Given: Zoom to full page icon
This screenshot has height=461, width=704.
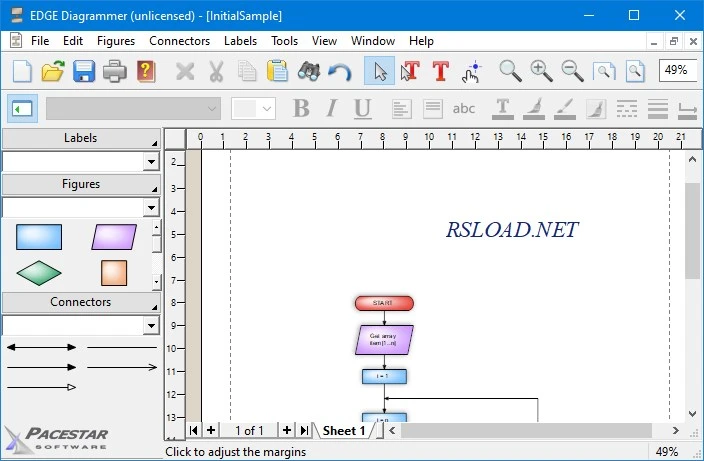Looking at the screenshot, I should click(635, 71).
